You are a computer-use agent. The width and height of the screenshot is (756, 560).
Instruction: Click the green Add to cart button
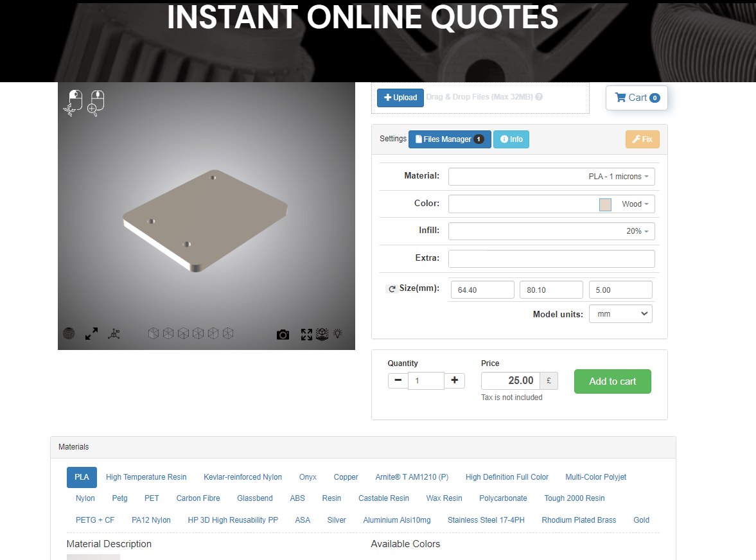click(612, 381)
